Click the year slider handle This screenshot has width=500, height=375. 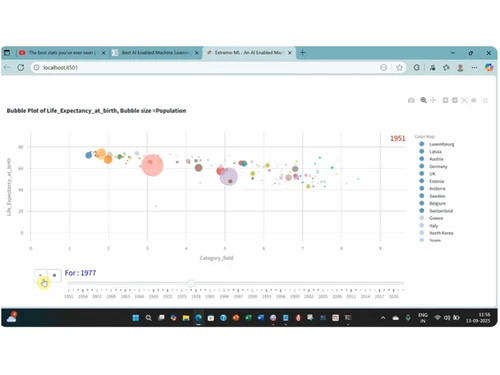(191, 283)
